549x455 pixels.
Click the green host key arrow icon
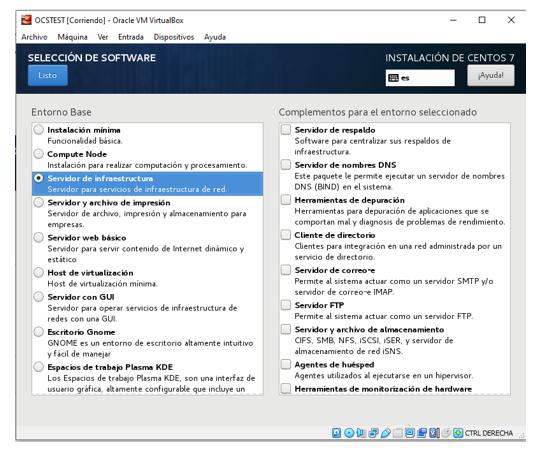458,433
